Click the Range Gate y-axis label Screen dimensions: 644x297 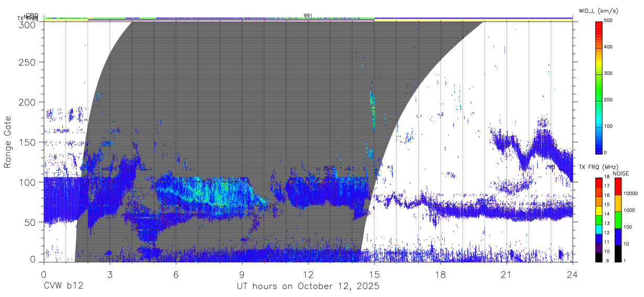tap(8, 142)
